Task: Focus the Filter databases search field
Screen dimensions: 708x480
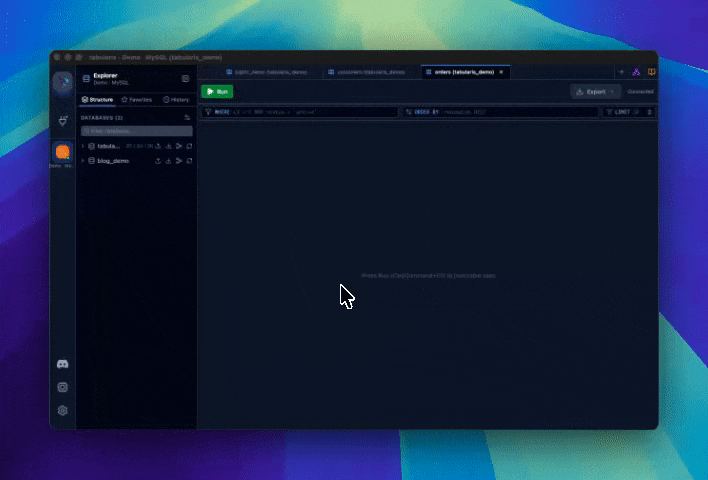Action: pos(137,131)
